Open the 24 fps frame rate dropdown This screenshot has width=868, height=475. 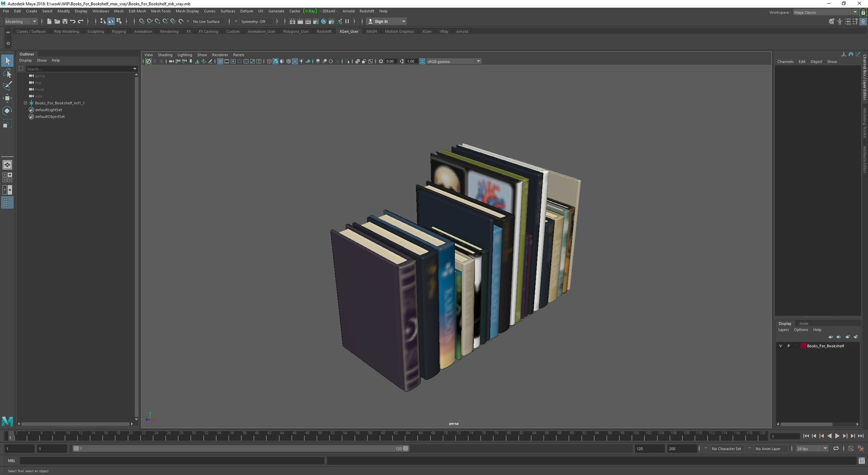click(x=812, y=449)
